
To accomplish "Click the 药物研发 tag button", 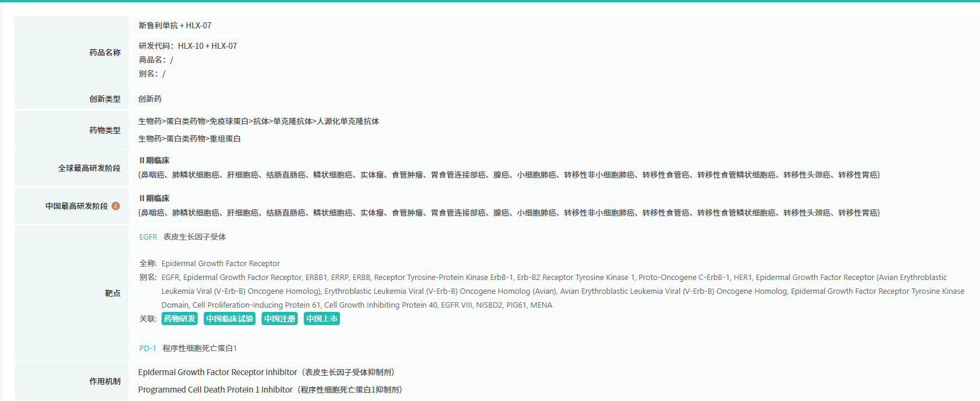I will coord(180,319).
